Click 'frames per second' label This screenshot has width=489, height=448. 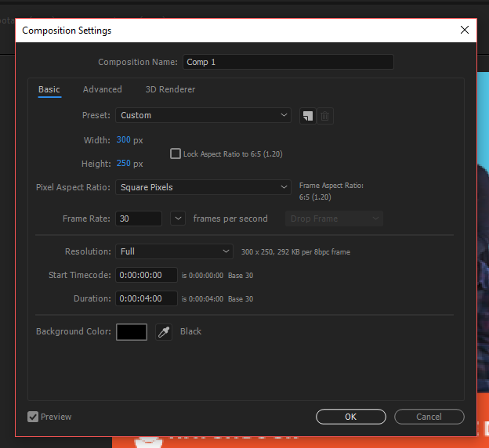tap(230, 219)
